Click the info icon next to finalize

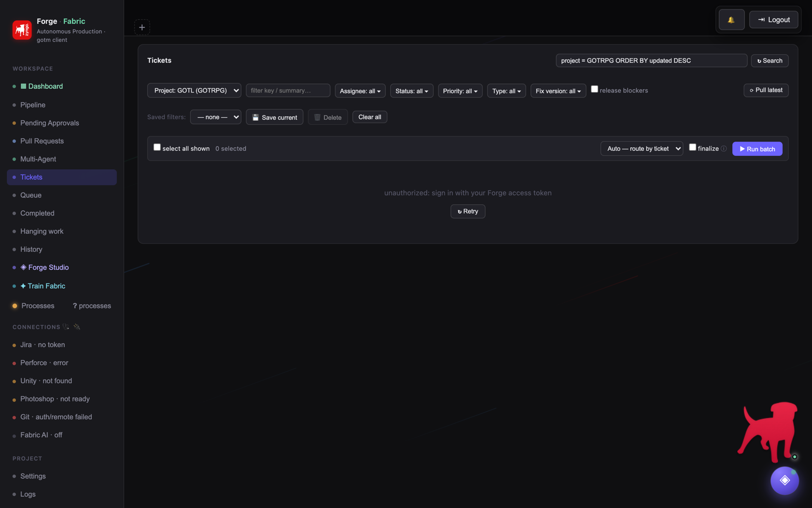point(724,149)
